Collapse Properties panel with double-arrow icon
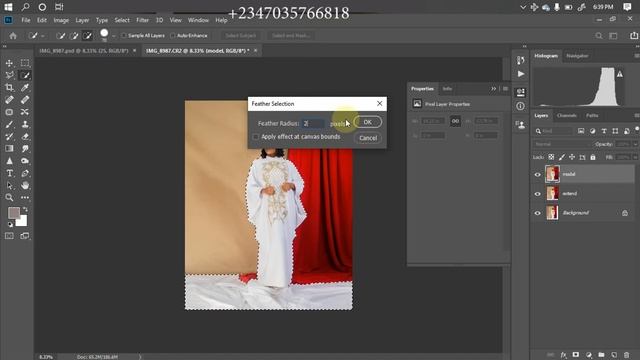The width and height of the screenshot is (640, 360). [493, 89]
